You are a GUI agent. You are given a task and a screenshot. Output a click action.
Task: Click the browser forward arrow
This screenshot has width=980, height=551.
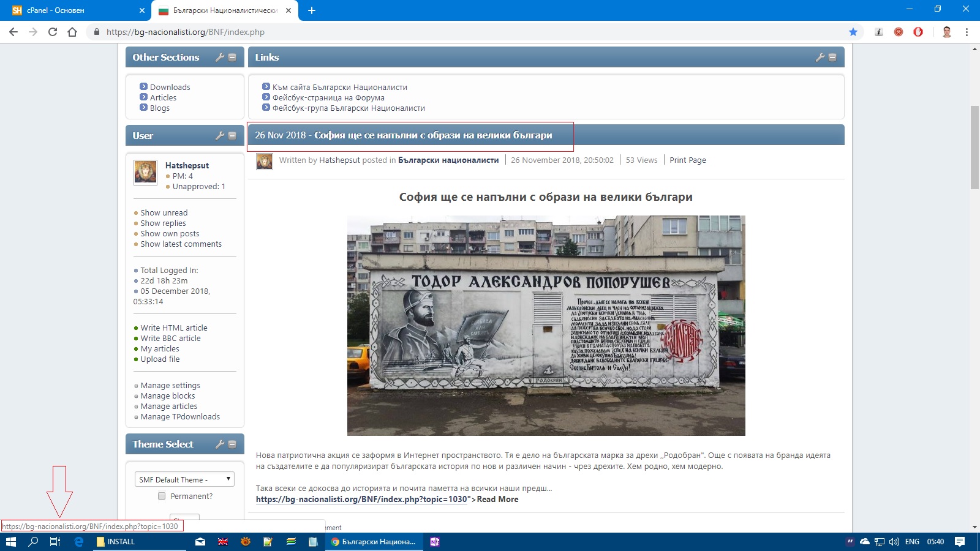33,32
